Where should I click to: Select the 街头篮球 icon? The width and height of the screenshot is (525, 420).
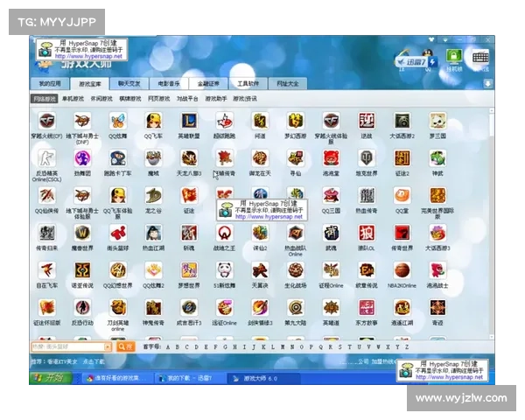tap(118, 234)
